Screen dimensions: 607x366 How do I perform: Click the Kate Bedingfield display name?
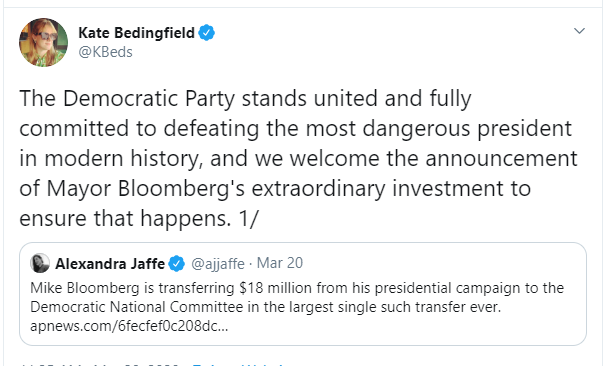click(x=136, y=33)
